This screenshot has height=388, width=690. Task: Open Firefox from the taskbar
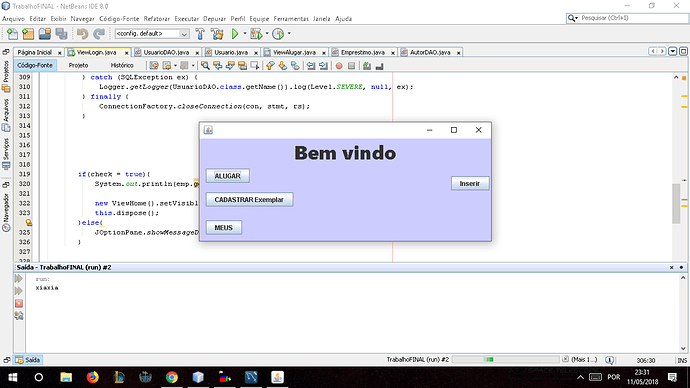[92, 377]
